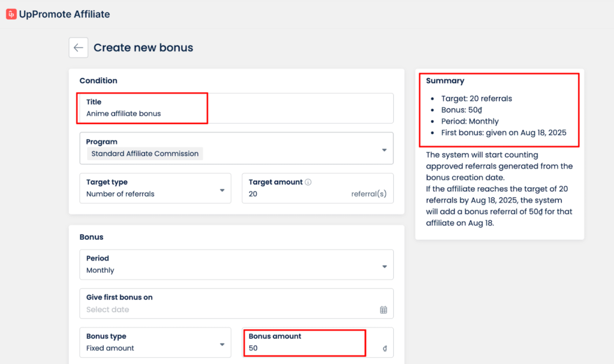Click the Bonus type dropdown arrow
The width and height of the screenshot is (614, 364).
pyautogui.click(x=222, y=345)
